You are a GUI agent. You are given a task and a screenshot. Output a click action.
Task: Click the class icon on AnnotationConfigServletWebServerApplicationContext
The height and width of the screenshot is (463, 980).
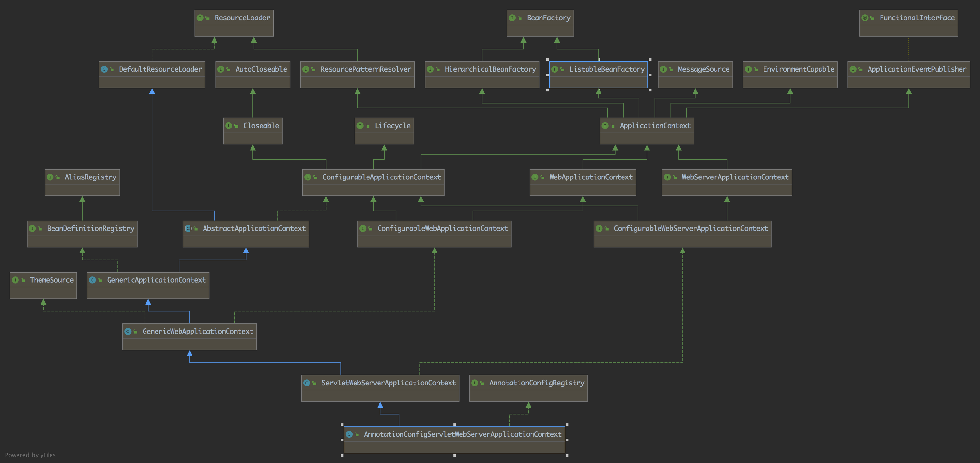349,434
